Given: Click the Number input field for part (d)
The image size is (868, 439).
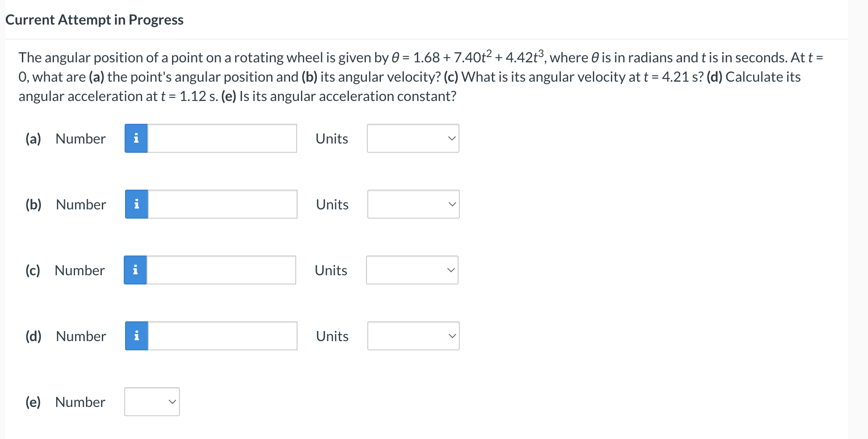Looking at the screenshot, I should click(x=222, y=336).
